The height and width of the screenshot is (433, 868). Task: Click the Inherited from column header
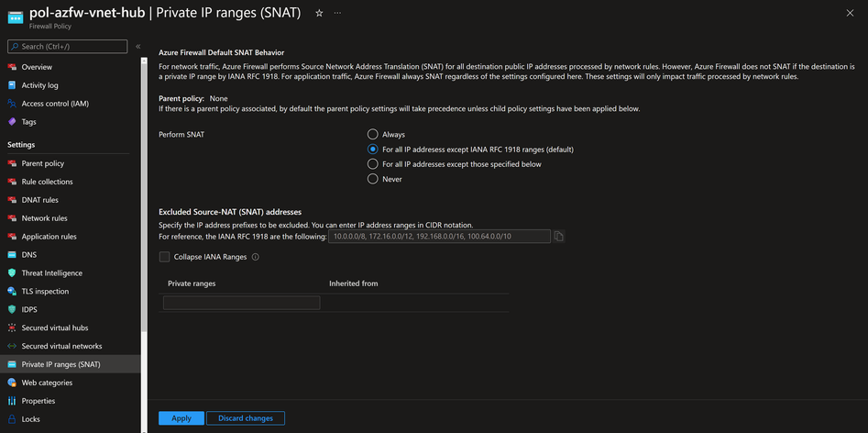[x=354, y=283]
